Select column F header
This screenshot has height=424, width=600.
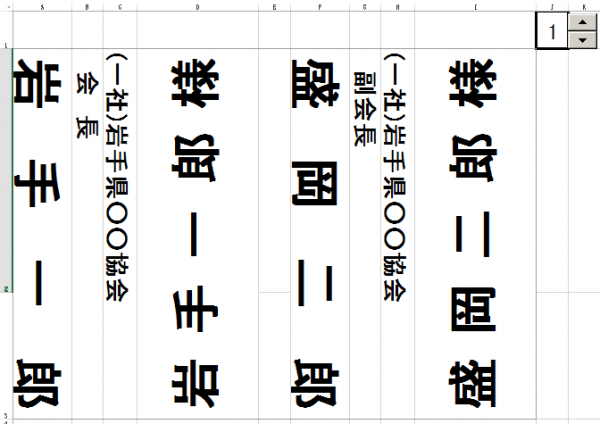click(x=320, y=7)
